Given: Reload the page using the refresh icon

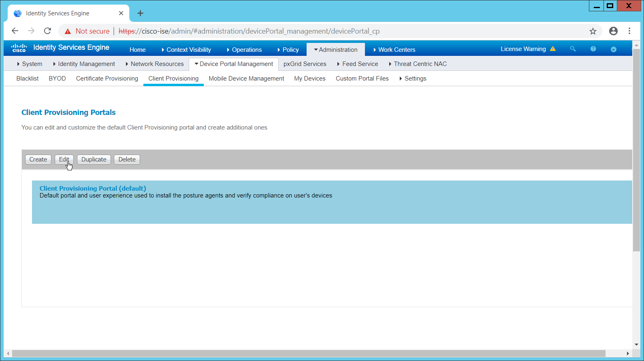Looking at the screenshot, I should point(47,31).
